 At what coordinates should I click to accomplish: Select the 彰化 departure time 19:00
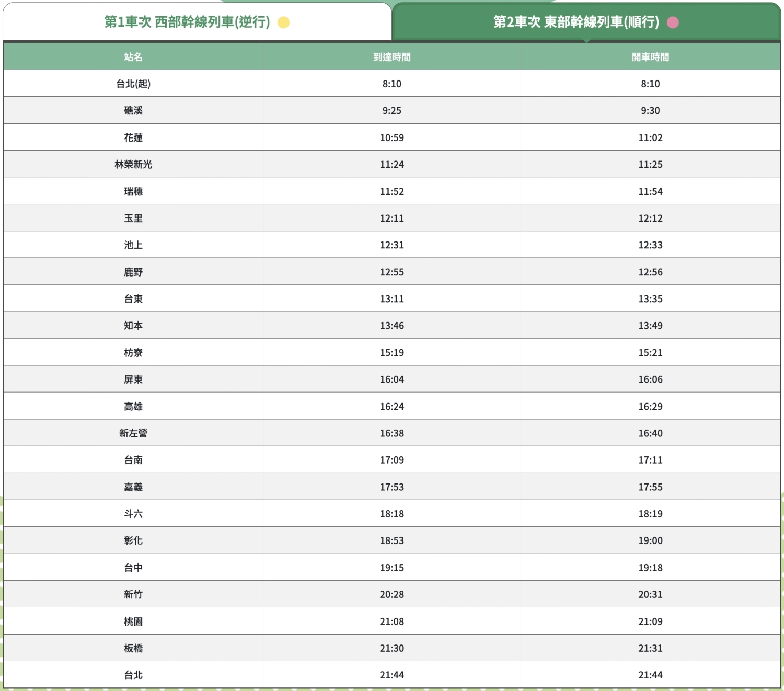pos(651,540)
